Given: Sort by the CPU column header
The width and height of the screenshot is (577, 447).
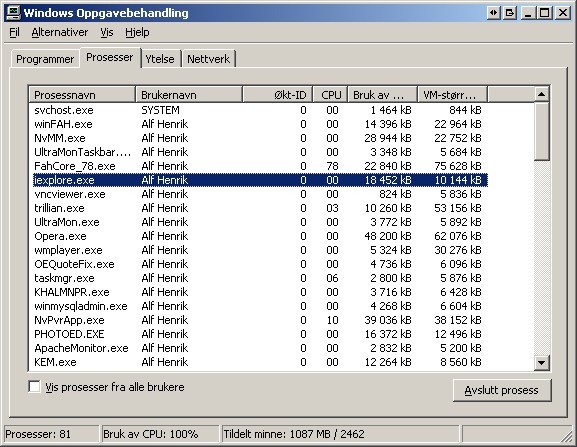Looking at the screenshot, I should click(x=330, y=95).
